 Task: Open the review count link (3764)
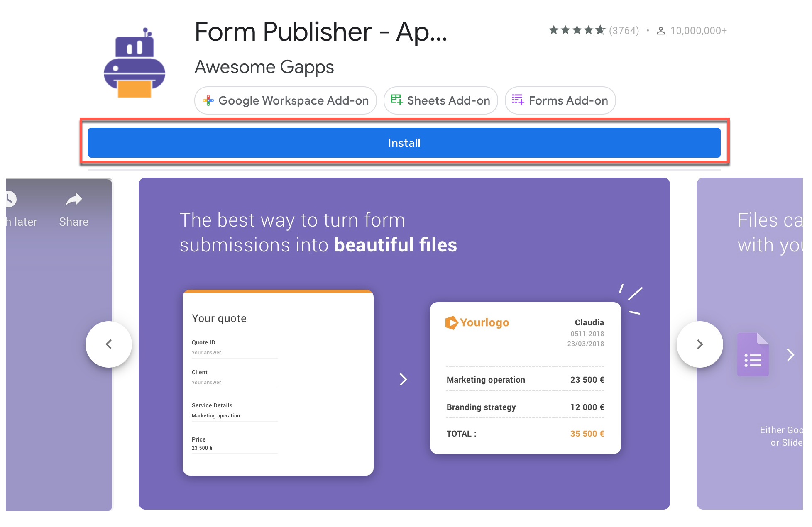[x=624, y=30]
